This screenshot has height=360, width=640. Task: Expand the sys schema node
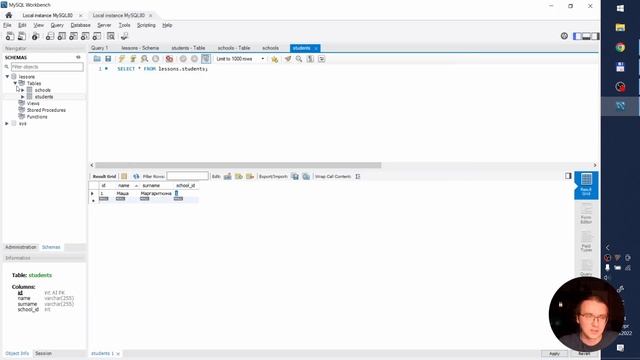pos(7,123)
